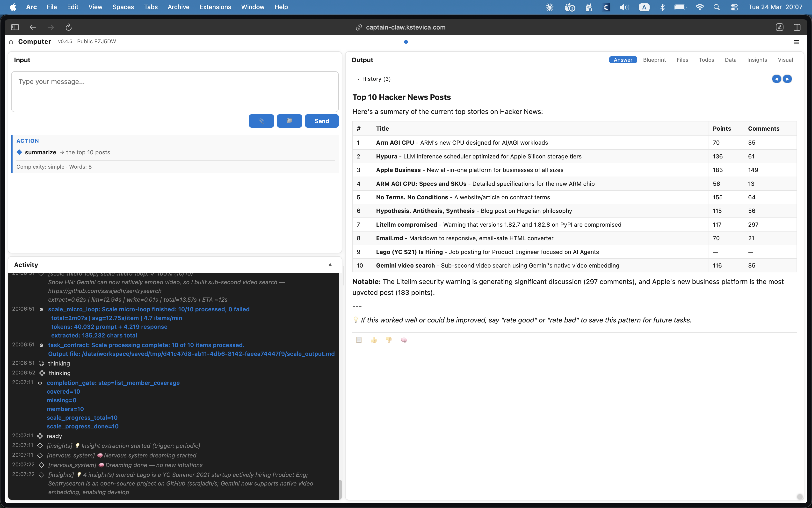
Task: Click the Arc app menu
Action: 32,7
